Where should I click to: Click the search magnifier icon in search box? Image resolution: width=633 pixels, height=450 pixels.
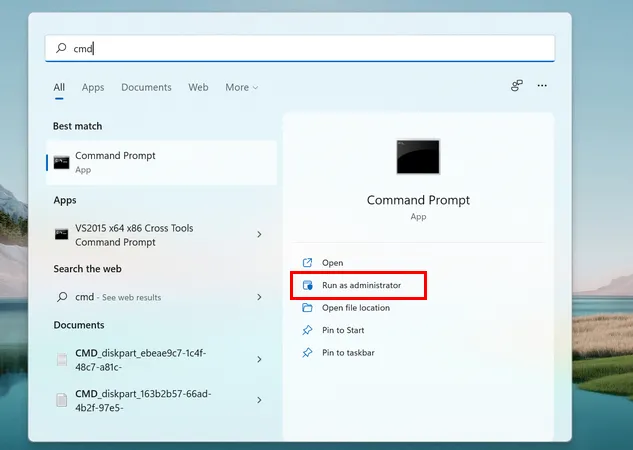(60, 48)
